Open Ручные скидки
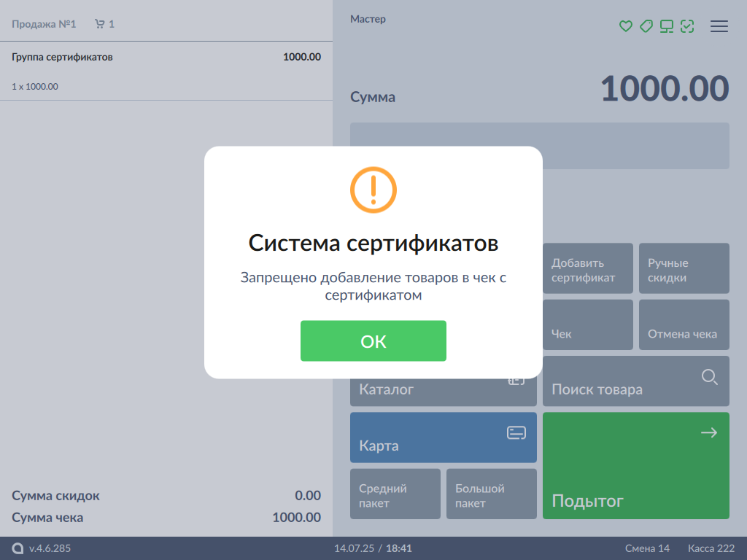The width and height of the screenshot is (747, 560). click(684, 270)
